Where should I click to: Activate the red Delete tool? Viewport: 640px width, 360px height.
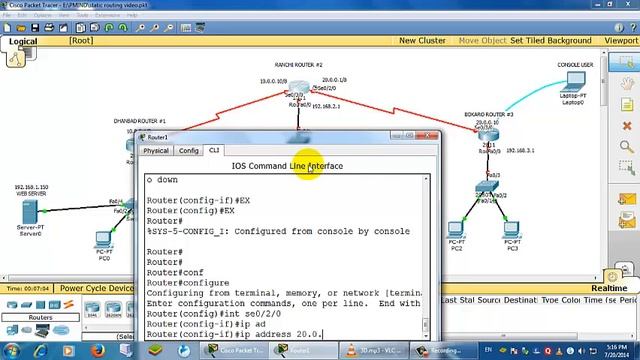pyautogui.click(x=627, y=126)
